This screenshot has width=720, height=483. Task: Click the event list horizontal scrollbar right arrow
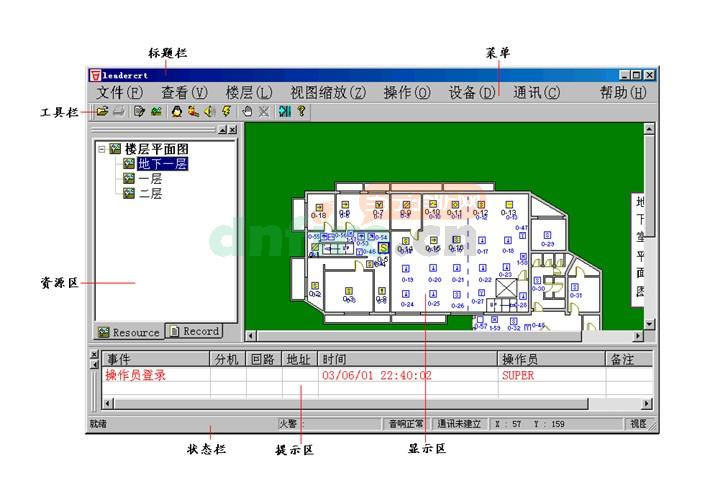(x=647, y=404)
